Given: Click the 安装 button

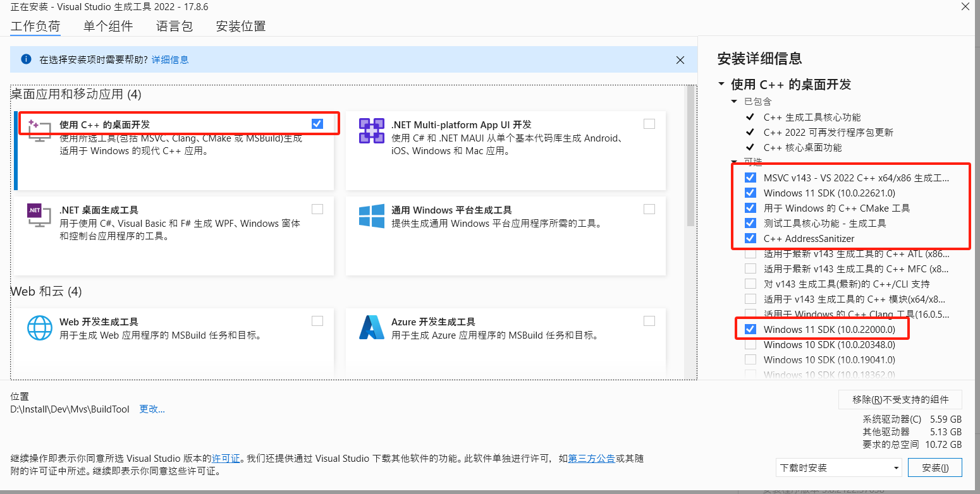Looking at the screenshot, I should (935, 467).
